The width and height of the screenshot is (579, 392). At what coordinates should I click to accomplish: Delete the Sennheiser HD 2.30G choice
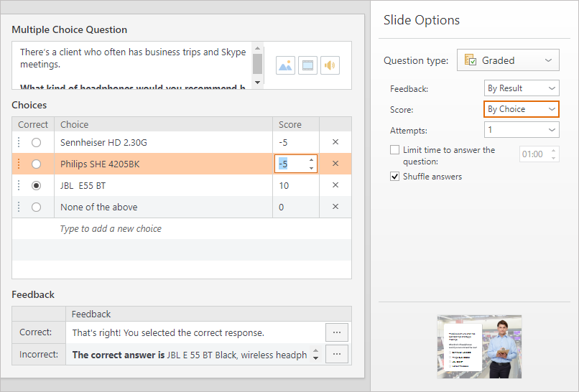(x=335, y=142)
